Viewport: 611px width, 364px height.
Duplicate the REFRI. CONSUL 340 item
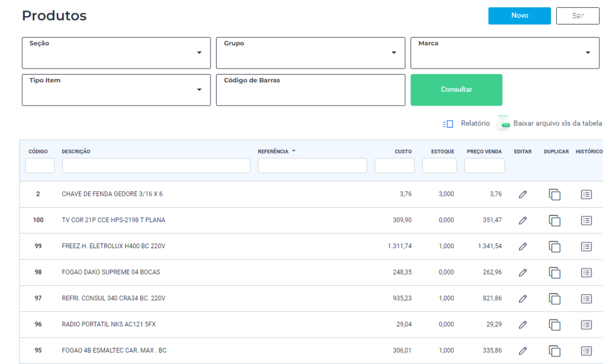[x=554, y=299]
